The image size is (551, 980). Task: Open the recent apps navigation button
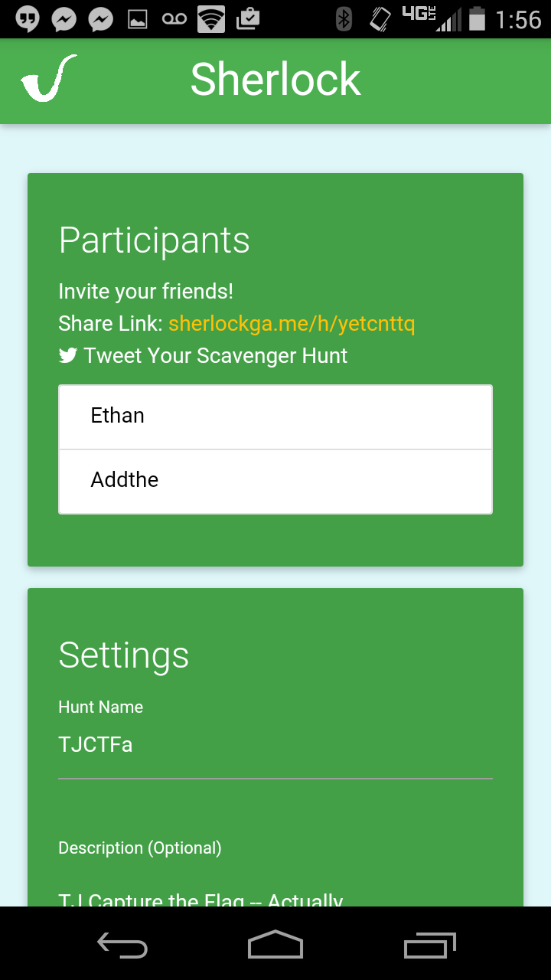(x=429, y=946)
